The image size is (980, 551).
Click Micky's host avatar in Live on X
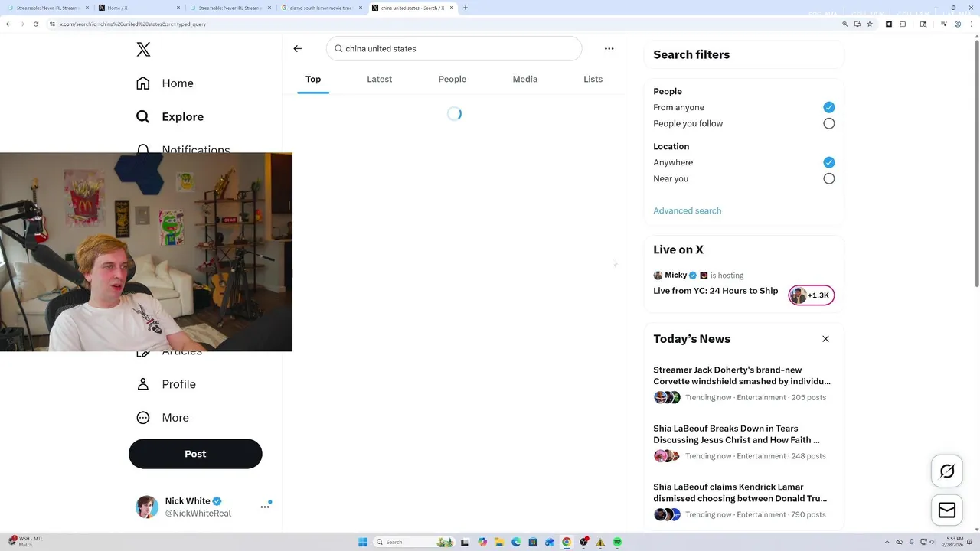click(x=658, y=275)
